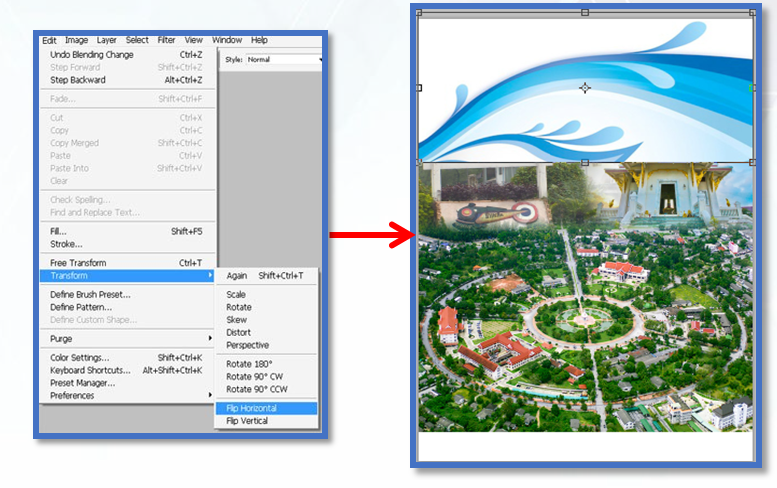Open Color Settings...
Viewport: 777px width, 488px height.
(x=127, y=358)
